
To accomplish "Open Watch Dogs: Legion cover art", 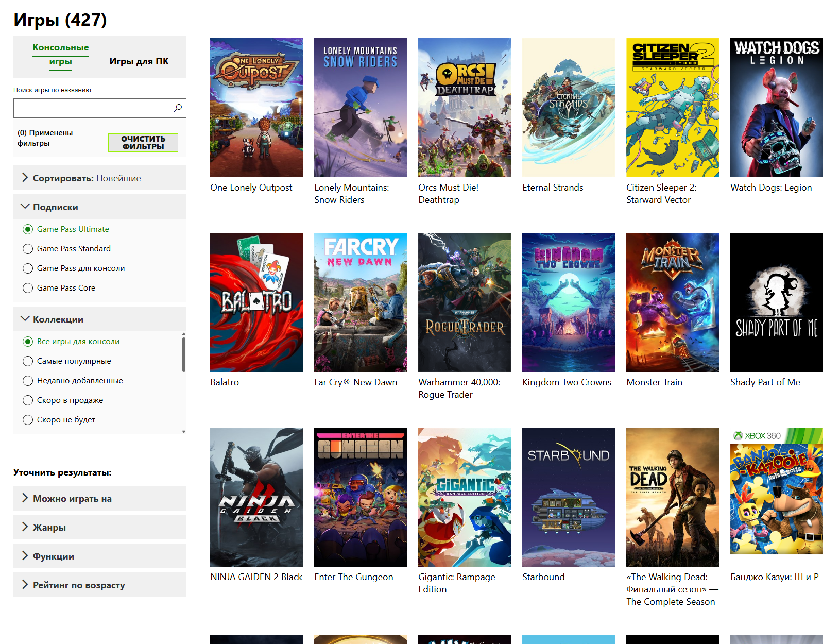I will tap(776, 108).
